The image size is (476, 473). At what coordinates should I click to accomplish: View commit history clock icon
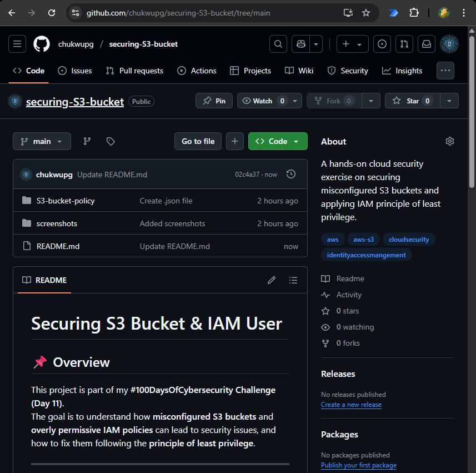tap(291, 174)
